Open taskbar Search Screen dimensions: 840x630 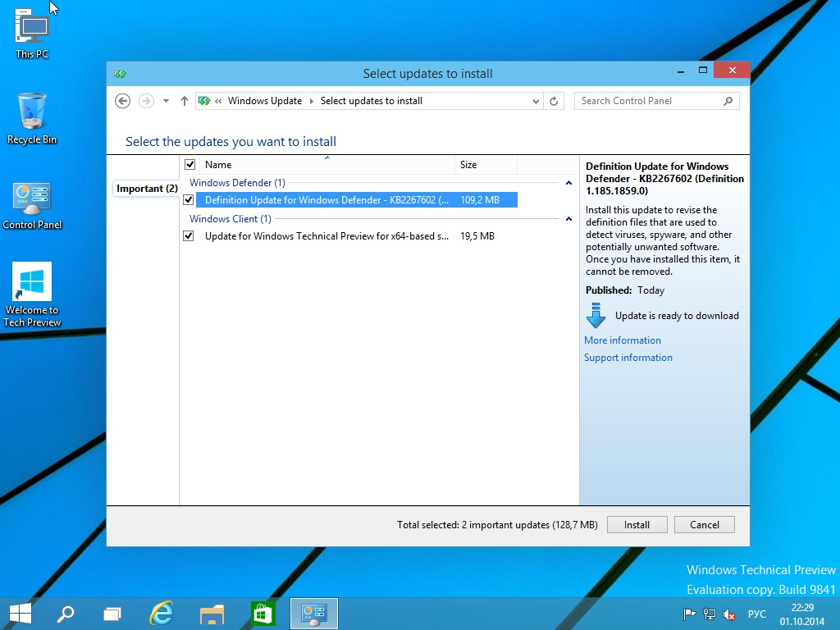(66, 614)
